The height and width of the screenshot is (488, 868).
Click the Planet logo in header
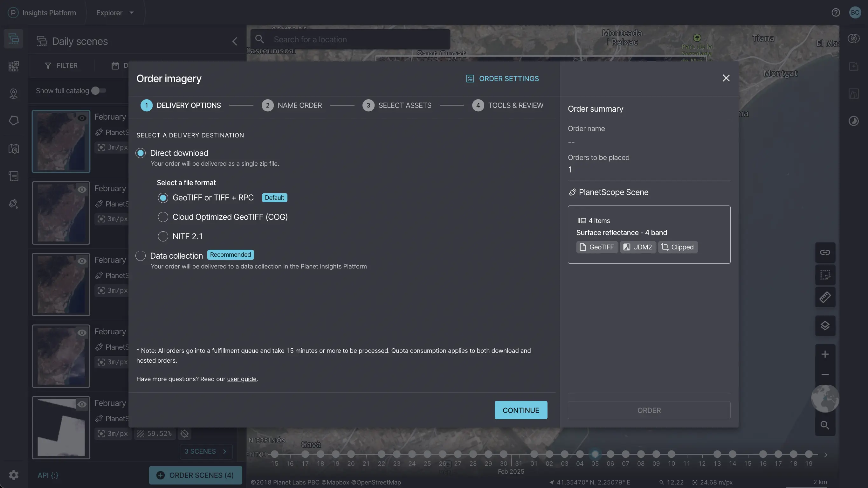13,12
